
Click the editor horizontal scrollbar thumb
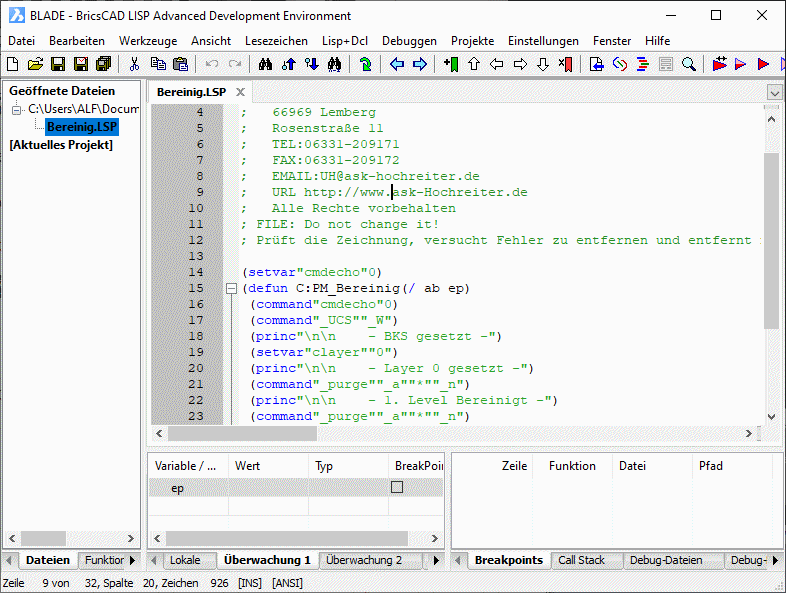tap(242, 433)
